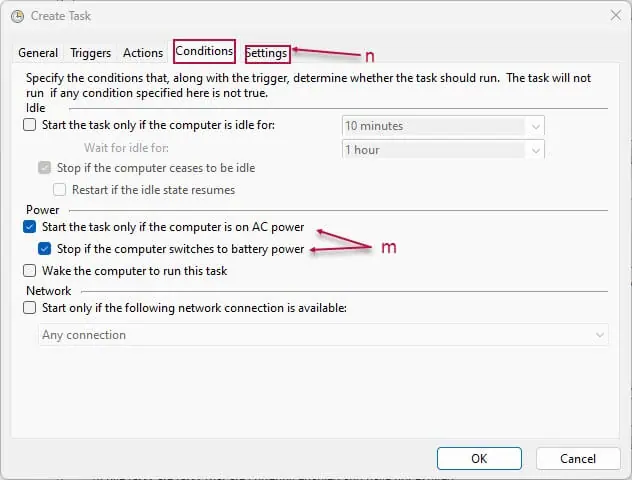Screen dimensions: 632x480
Task: Check restart if the idle state resumes
Action: coord(60,189)
